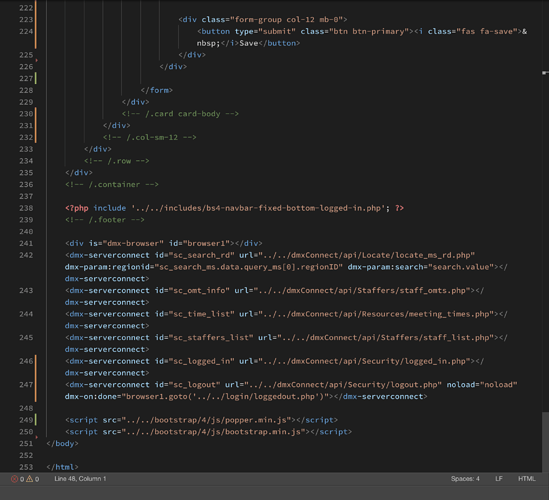Click the vertical scrollbar thumb
The image size is (549, 500).
click(x=545, y=442)
